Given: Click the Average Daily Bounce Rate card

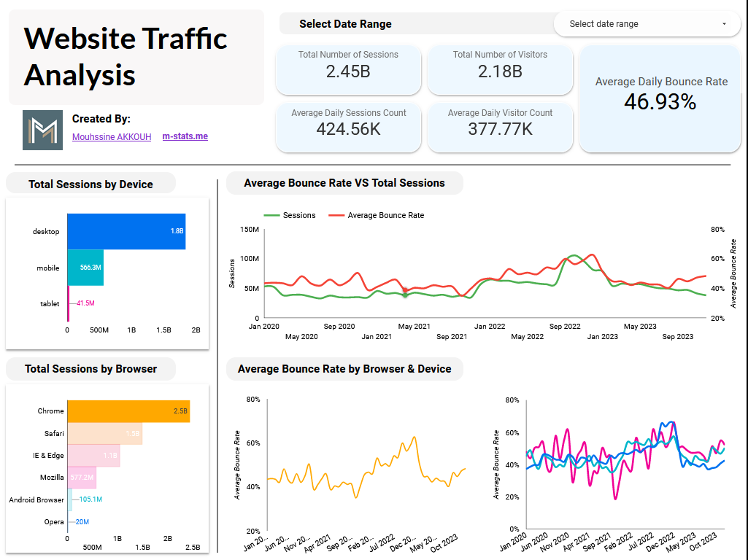Looking at the screenshot, I should (x=660, y=98).
